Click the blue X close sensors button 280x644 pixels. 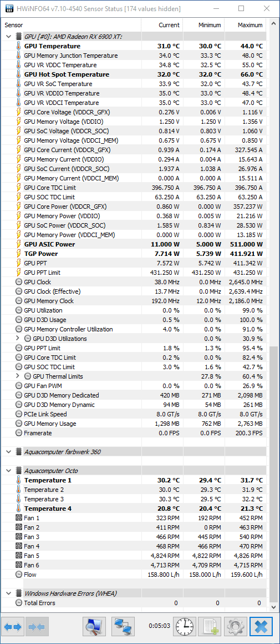tap(261, 627)
